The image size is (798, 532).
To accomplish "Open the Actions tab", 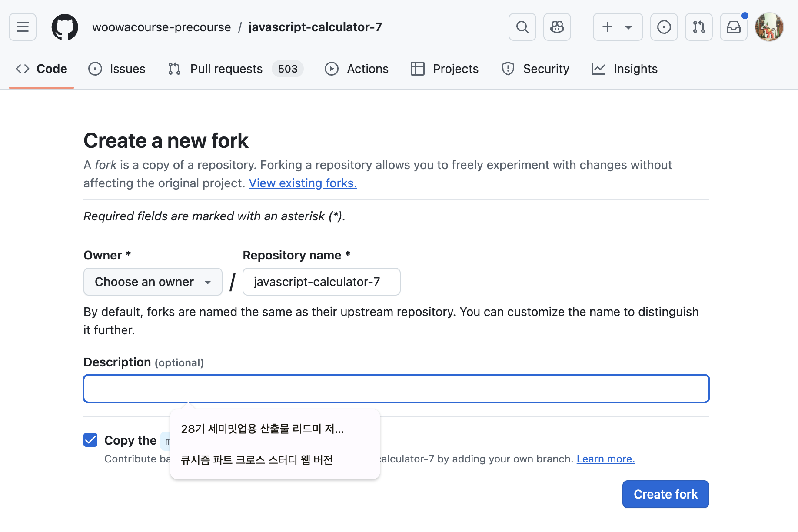I will coord(356,69).
